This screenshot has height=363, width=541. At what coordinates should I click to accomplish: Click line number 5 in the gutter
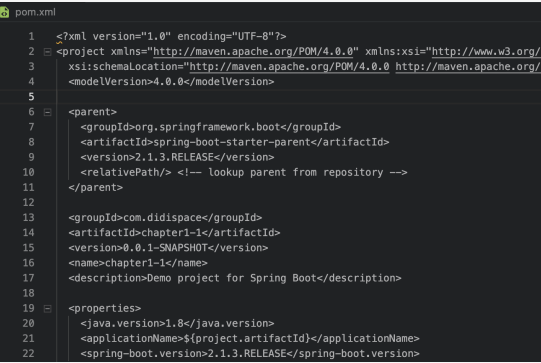tap(31, 97)
